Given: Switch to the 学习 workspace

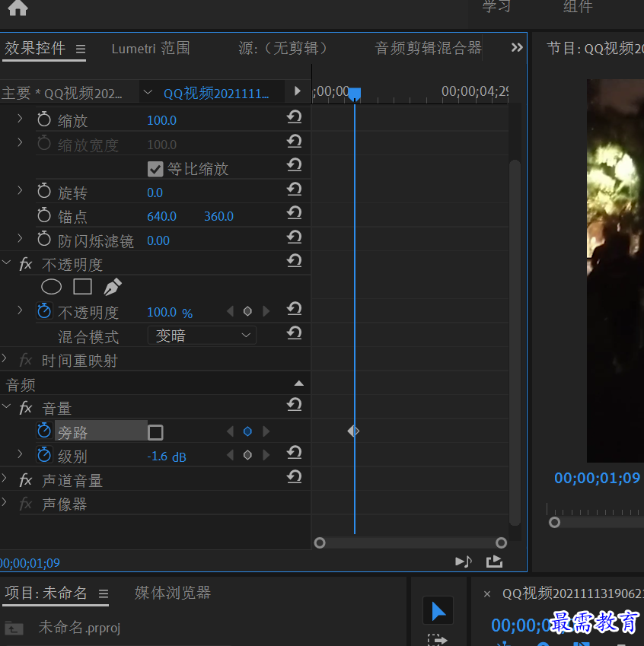Looking at the screenshot, I should (496, 6).
